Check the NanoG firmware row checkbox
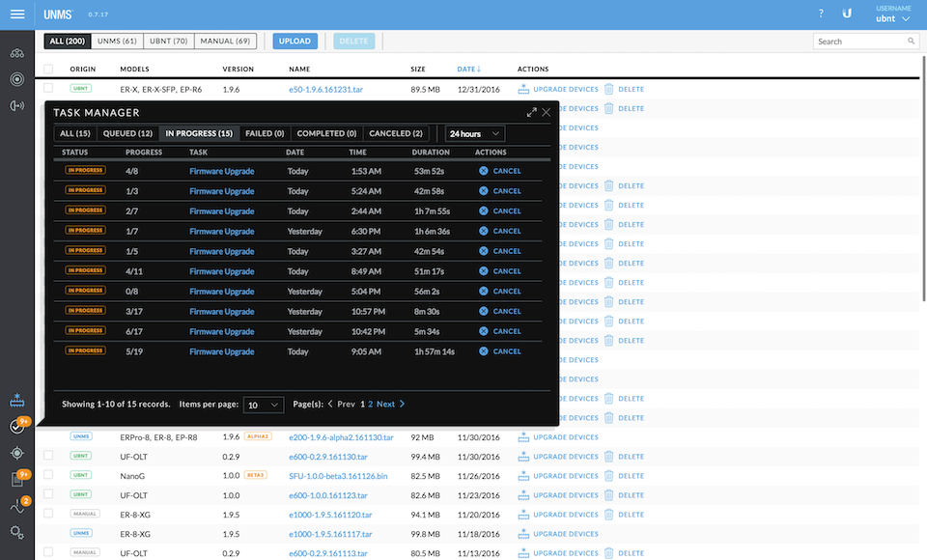Screen dimensions: 927x560 pyautogui.click(x=48, y=475)
